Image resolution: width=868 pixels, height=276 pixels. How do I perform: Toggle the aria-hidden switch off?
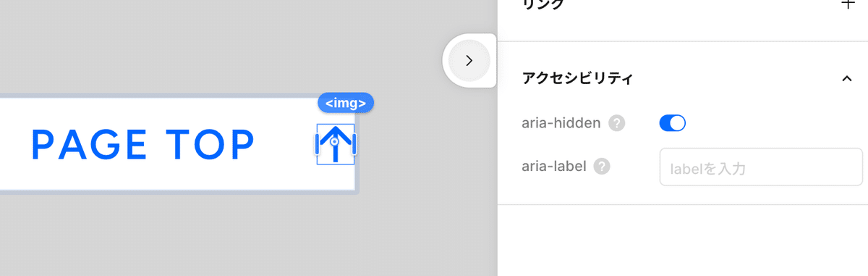[672, 123]
